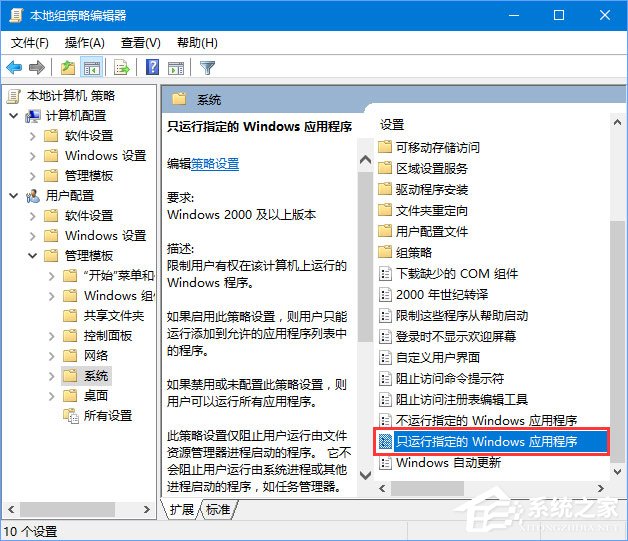This screenshot has width=628, height=541.
Task: Switch to the 标准 tab
Action: (x=218, y=509)
